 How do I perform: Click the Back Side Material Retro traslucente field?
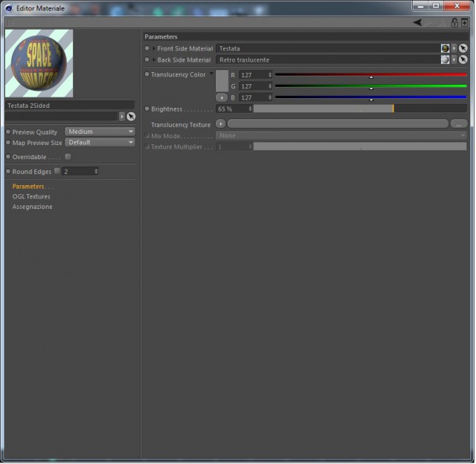click(328, 60)
